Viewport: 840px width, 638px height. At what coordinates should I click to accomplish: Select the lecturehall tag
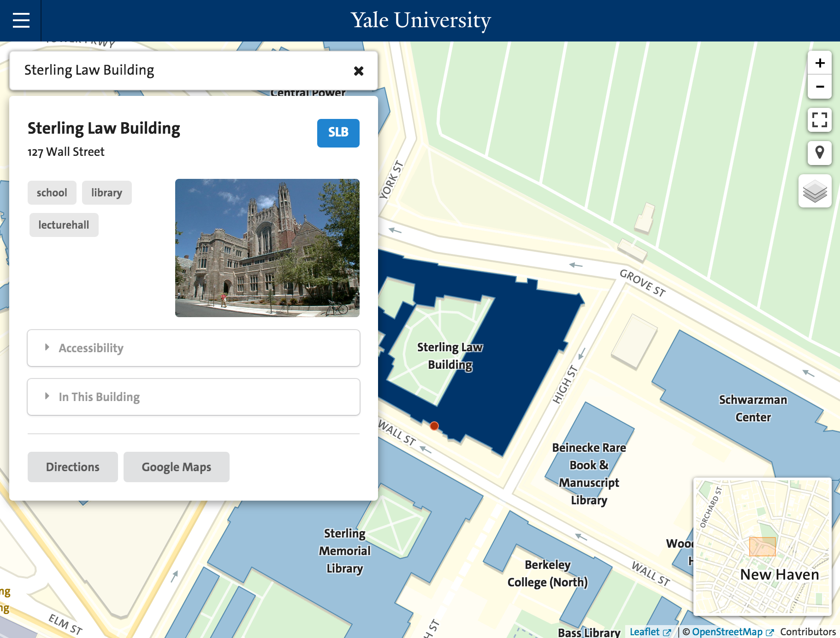[x=64, y=225]
